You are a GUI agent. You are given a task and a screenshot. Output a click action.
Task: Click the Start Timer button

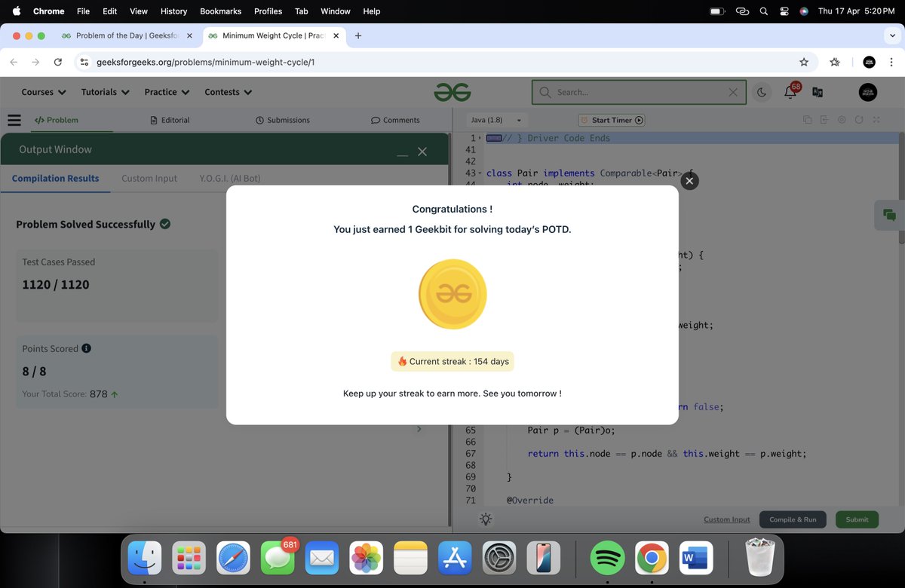[612, 120]
